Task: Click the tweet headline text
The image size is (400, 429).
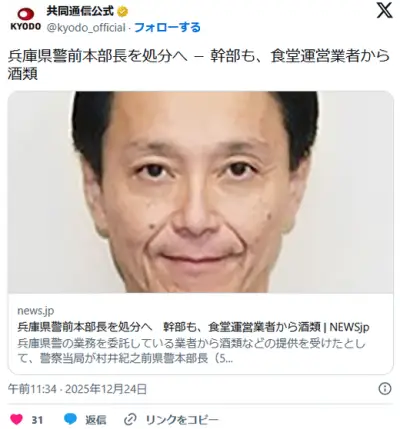Action: (199, 65)
